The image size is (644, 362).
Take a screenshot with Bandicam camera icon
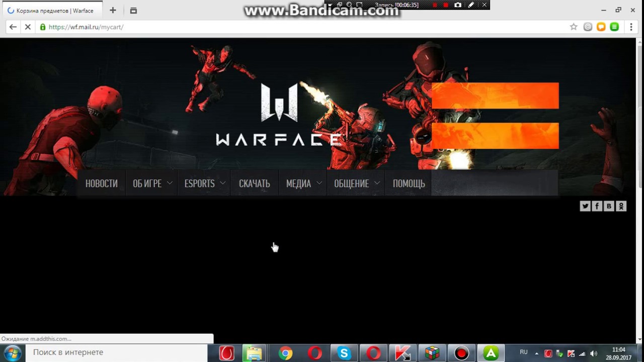[x=458, y=5]
